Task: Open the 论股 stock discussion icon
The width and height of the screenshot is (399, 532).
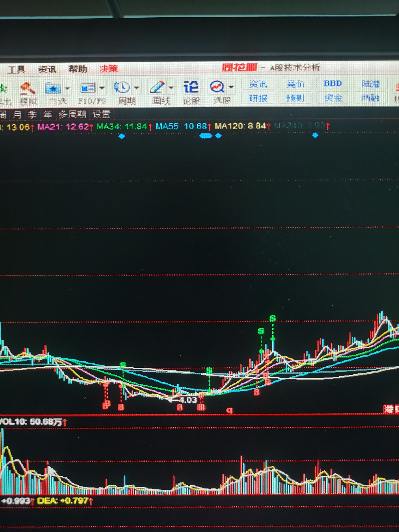Action: click(191, 87)
